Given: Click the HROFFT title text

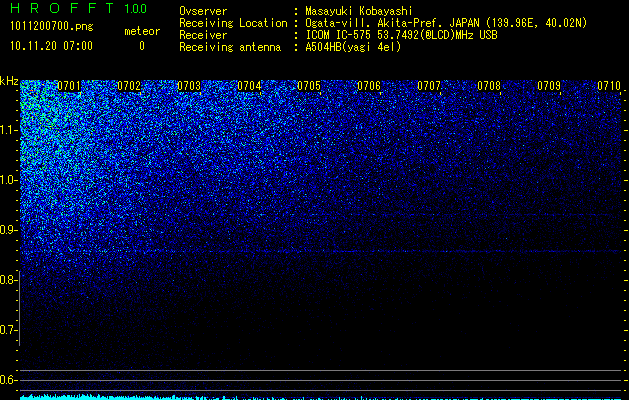Looking at the screenshot, I should (62, 8).
